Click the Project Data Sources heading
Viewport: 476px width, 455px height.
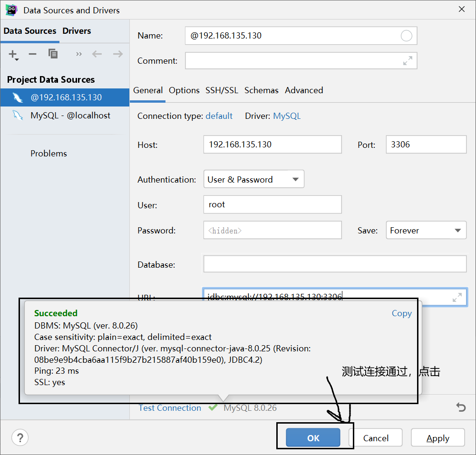click(x=51, y=79)
